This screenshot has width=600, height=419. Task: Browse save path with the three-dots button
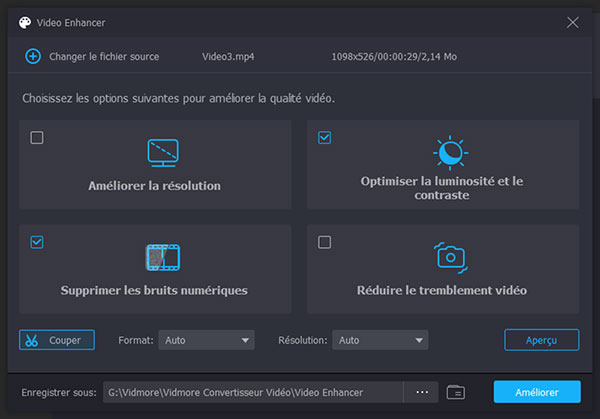(422, 392)
